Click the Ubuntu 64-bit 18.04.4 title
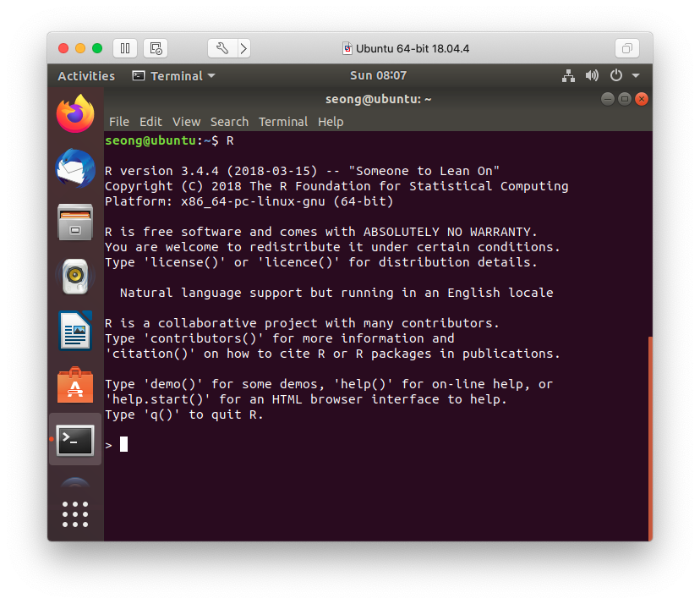 pyautogui.click(x=412, y=48)
